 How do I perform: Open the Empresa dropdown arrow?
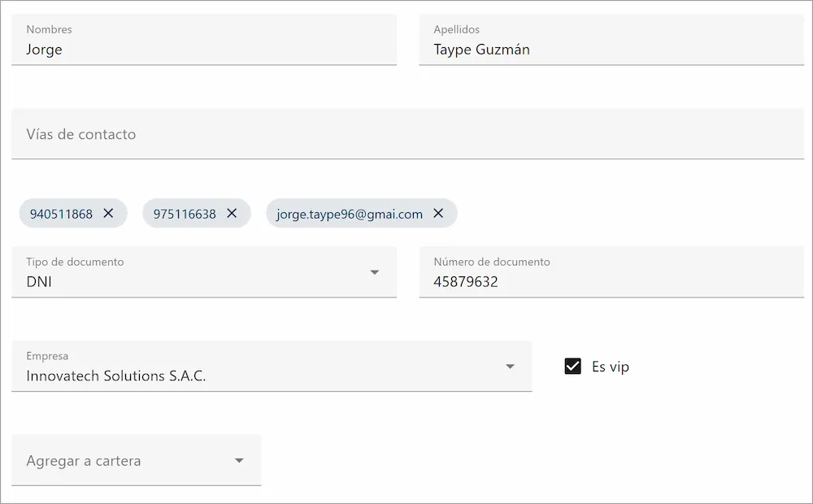(511, 367)
